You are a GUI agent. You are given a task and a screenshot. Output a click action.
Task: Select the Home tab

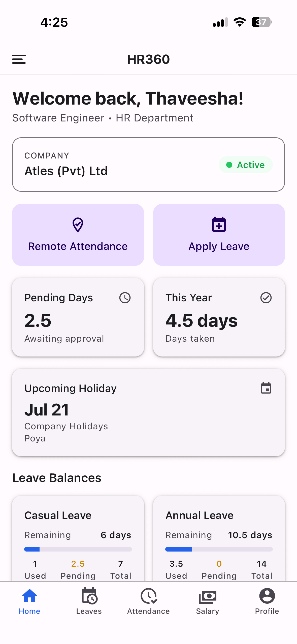pos(29,602)
